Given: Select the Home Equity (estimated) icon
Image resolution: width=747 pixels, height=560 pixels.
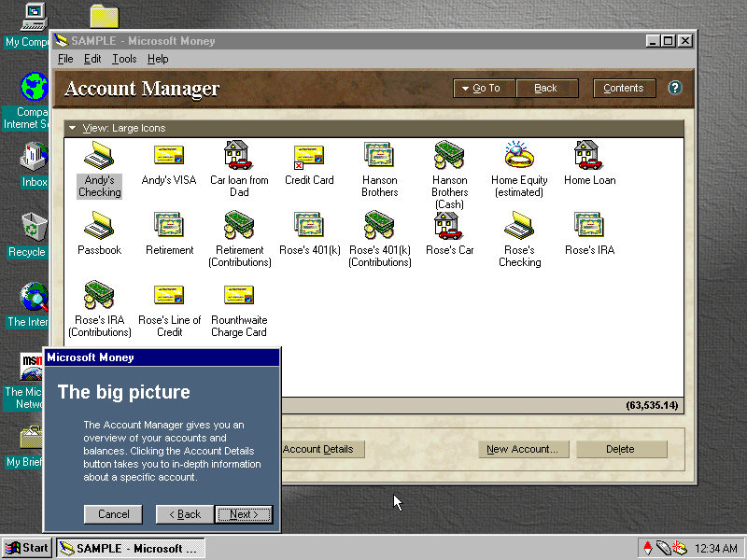Looking at the screenshot, I should (519, 155).
